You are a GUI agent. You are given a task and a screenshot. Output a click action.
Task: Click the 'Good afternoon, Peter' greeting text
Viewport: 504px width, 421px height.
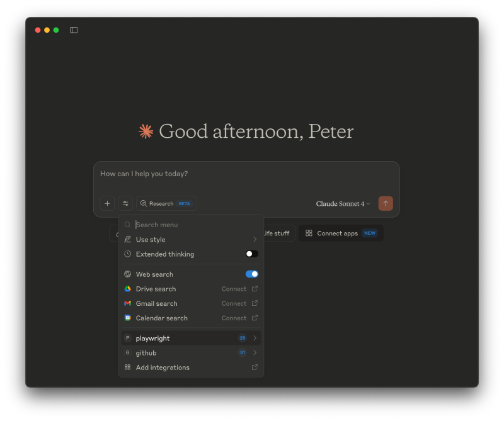tap(256, 132)
